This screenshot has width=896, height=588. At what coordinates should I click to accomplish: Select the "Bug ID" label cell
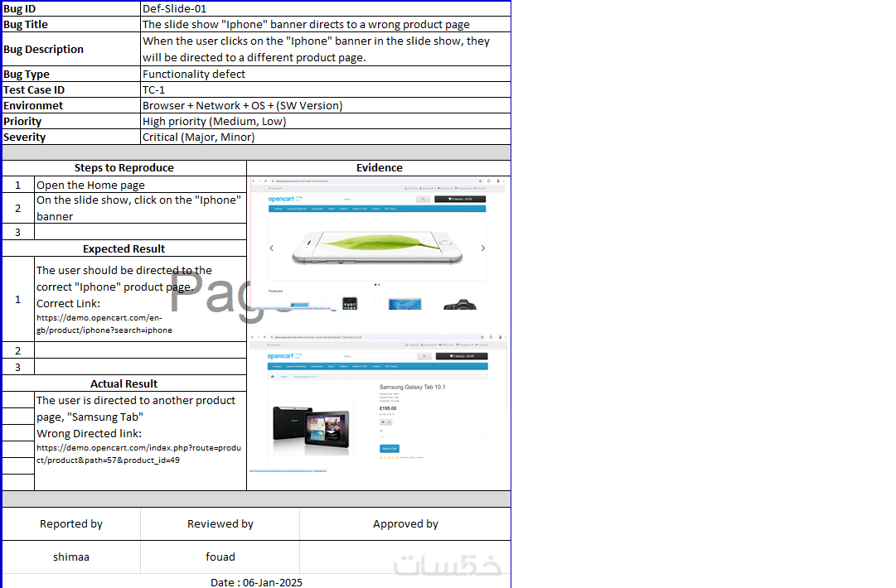[x=71, y=8]
